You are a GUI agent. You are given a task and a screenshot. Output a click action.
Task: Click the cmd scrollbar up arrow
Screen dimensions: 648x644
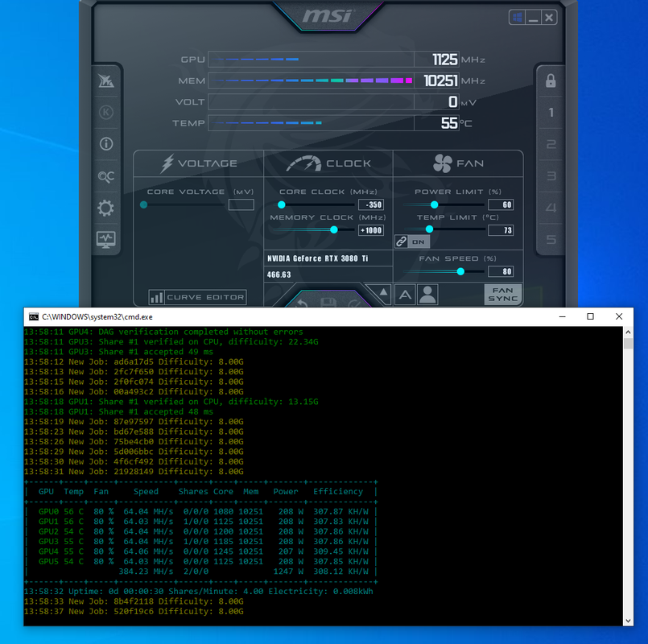pos(628,332)
